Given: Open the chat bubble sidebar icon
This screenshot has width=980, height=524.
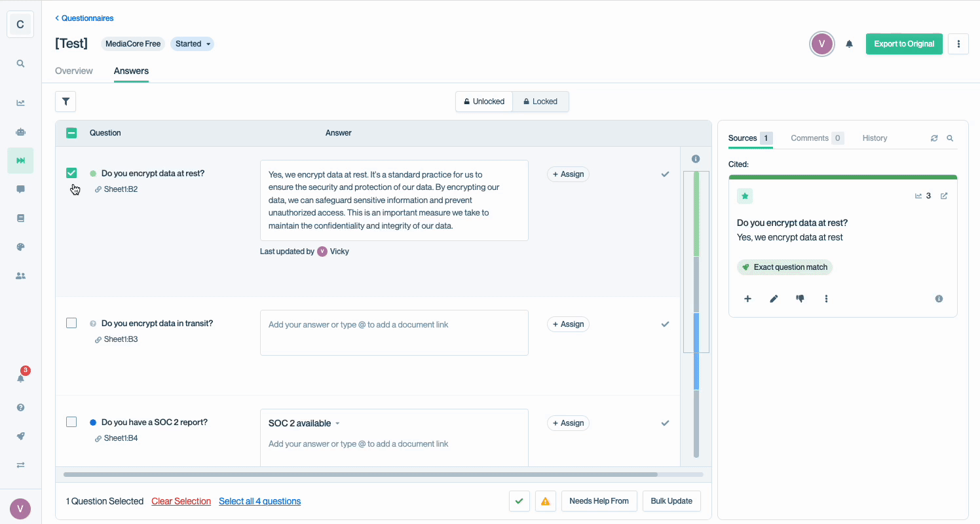Looking at the screenshot, I should coord(20,189).
